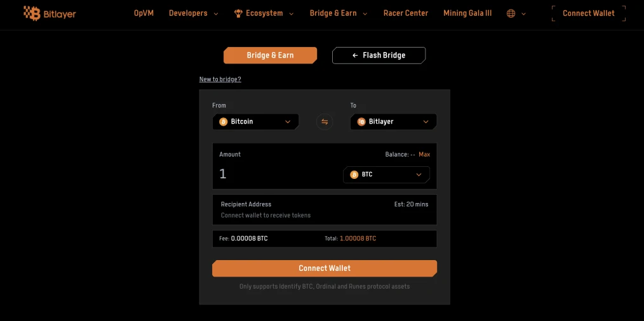Click the Recipient Address area
Viewport: 644px width, 321px height.
[x=325, y=210]
